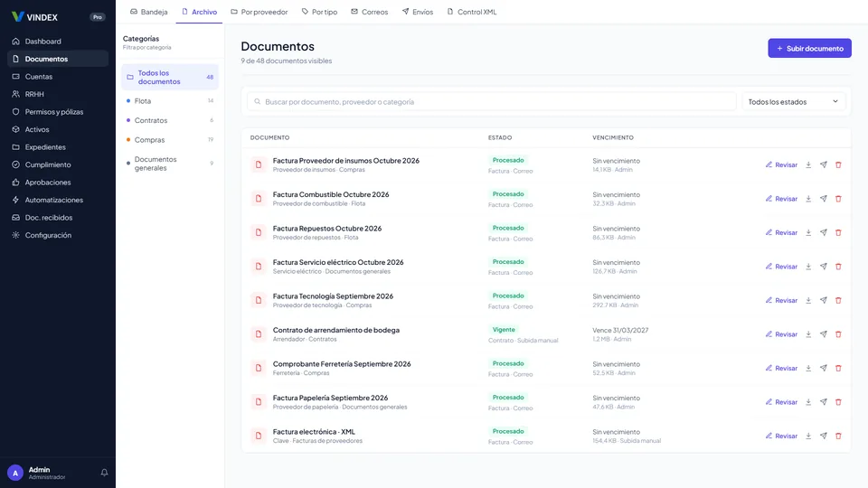The height and width of the screenshot is (488, 868).
Task: Open RRHH in sidebar
Action: pos(58,94)
